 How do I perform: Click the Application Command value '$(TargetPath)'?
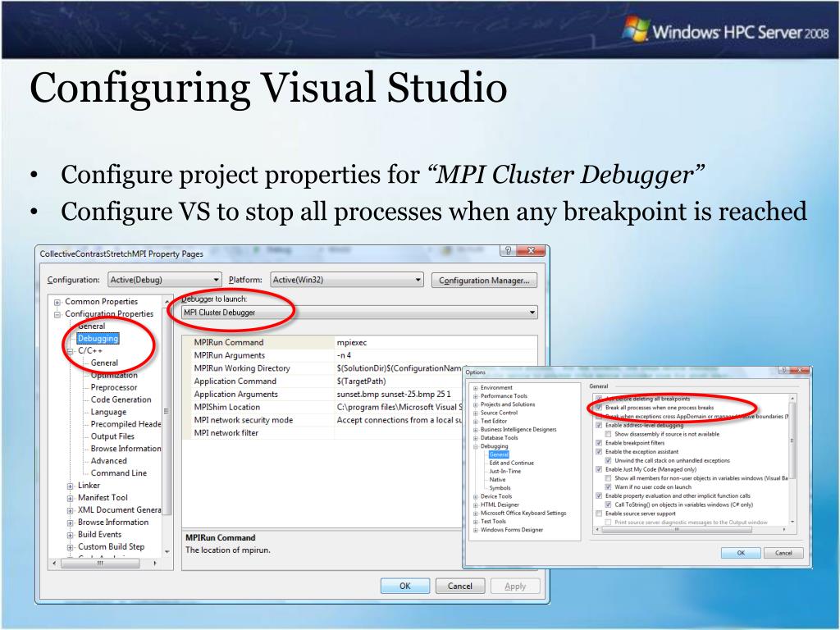click(362, 381)
